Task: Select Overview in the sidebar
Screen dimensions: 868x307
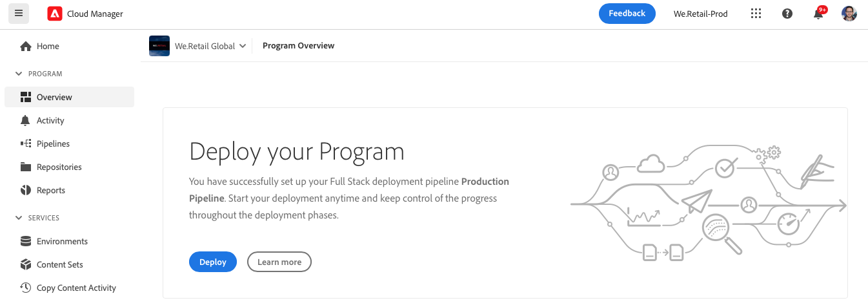Action: tap(69, 97)
